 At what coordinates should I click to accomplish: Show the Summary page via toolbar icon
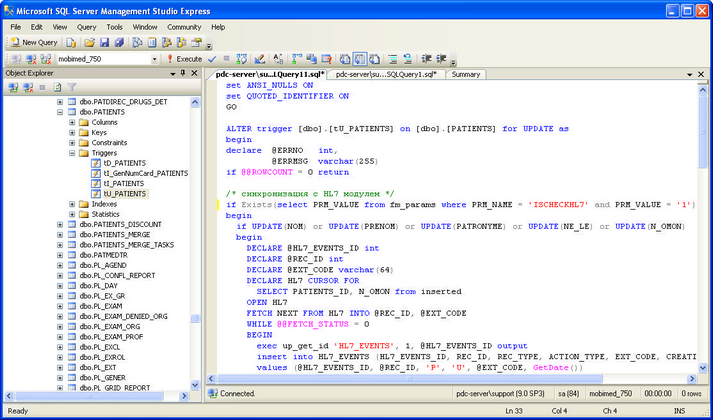(x=152, y=43)
